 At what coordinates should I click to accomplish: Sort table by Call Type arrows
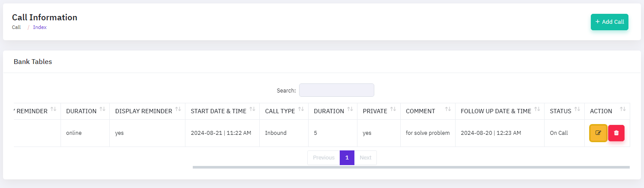pyautogui.click(x=301, y=110)
